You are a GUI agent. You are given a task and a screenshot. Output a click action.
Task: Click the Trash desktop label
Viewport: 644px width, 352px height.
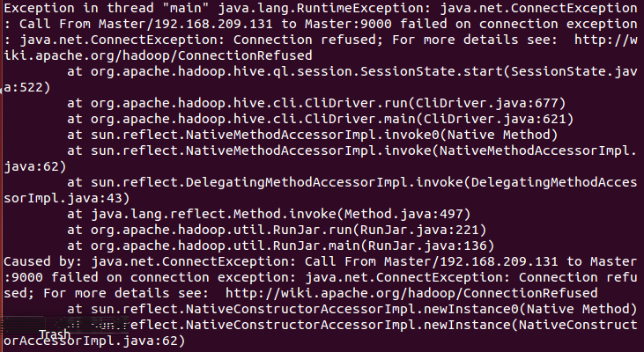(x=55, y=335)
